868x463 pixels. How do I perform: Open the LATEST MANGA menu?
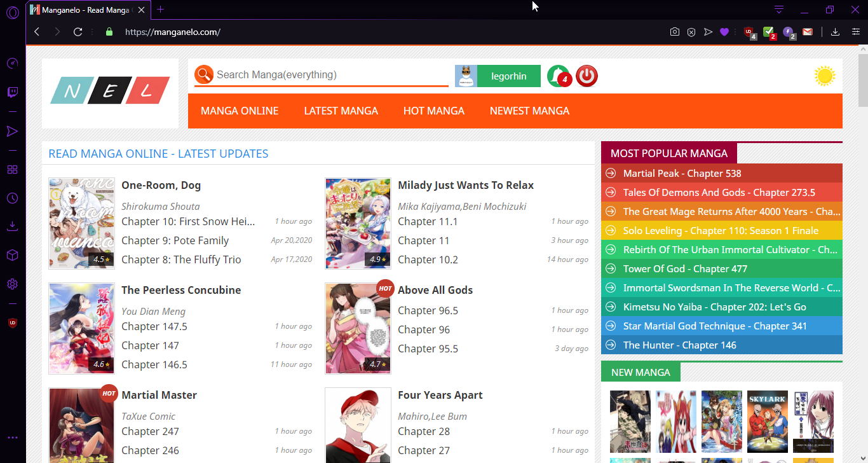point(341,111)
